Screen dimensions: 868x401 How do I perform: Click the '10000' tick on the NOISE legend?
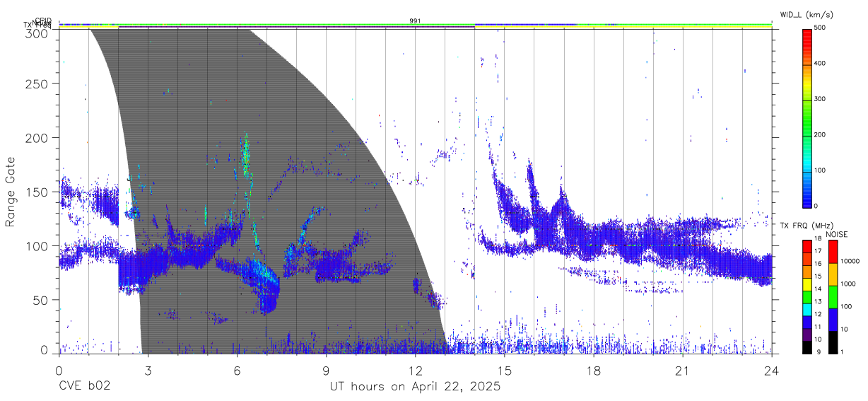[850, 261]
